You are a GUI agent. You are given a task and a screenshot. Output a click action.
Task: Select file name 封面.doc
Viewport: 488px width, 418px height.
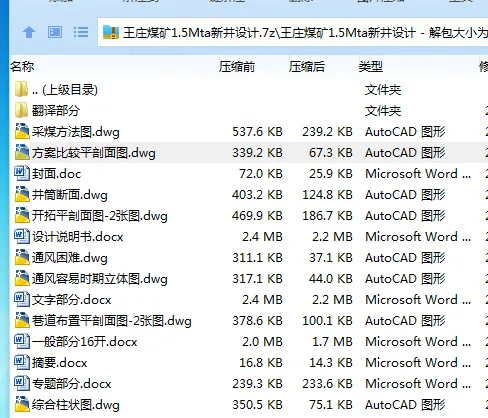56,174
